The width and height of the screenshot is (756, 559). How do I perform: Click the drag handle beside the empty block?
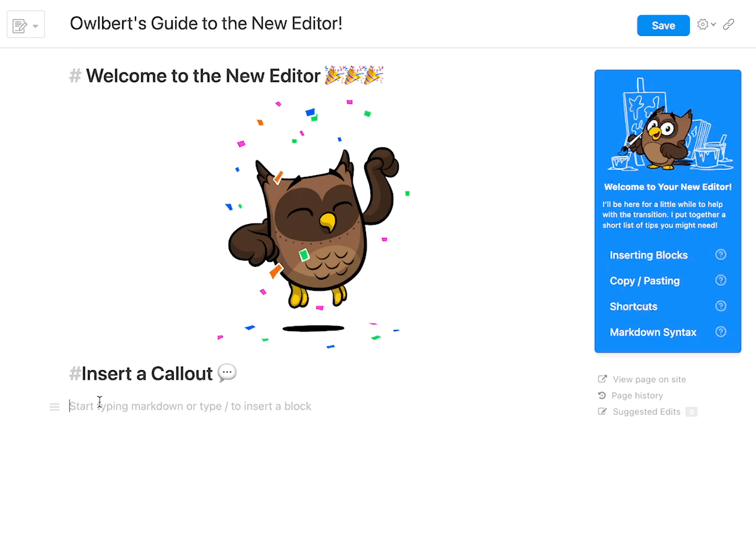point(54,407)
